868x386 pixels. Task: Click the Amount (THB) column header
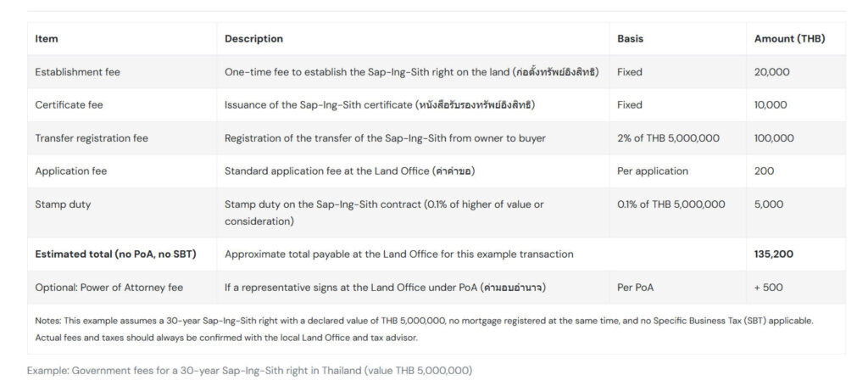pyautogui.click(x=789, y=39)
